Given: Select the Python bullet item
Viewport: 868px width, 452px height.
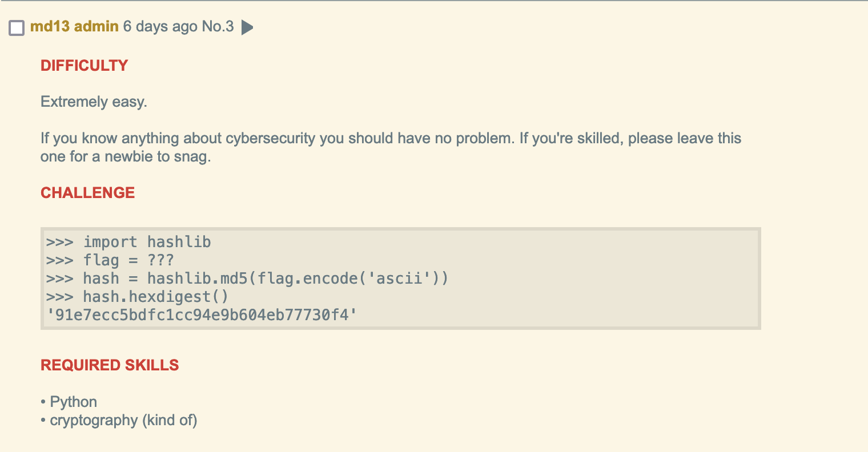Looking at the screenshot, I should point(69,402).
